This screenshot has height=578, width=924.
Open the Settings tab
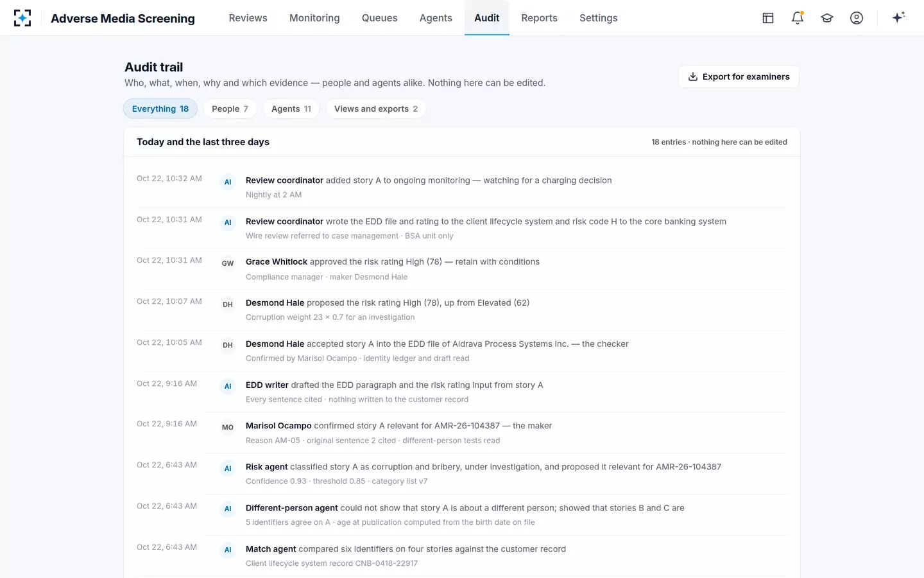pos(598,18)
